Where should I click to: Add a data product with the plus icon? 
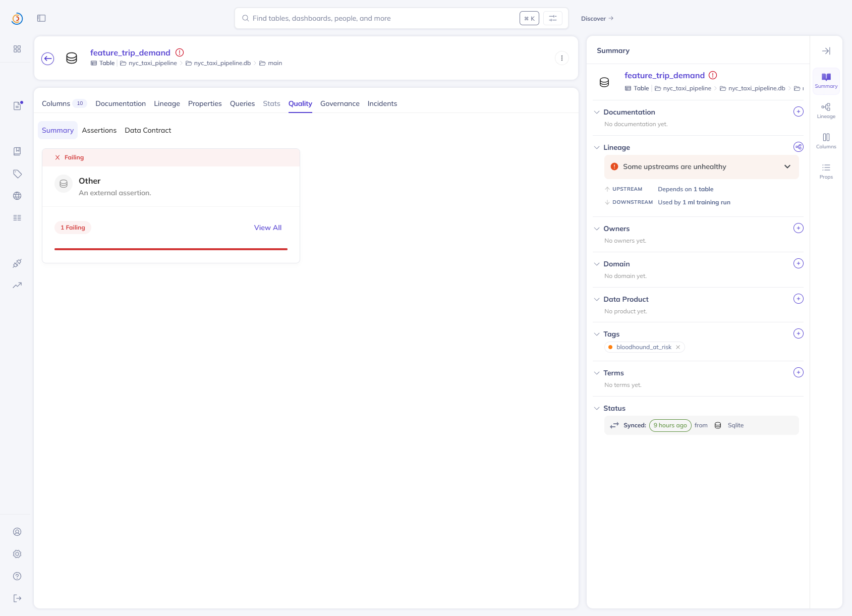point(799,299)
